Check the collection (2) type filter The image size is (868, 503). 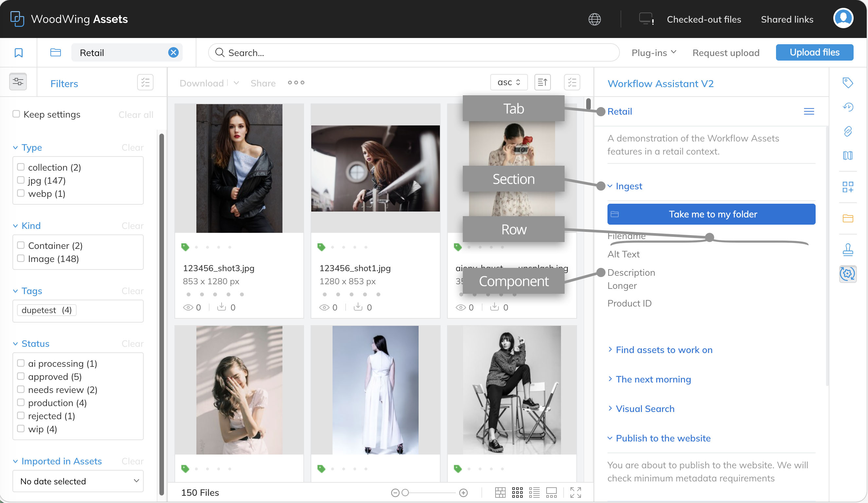(21, 167)
